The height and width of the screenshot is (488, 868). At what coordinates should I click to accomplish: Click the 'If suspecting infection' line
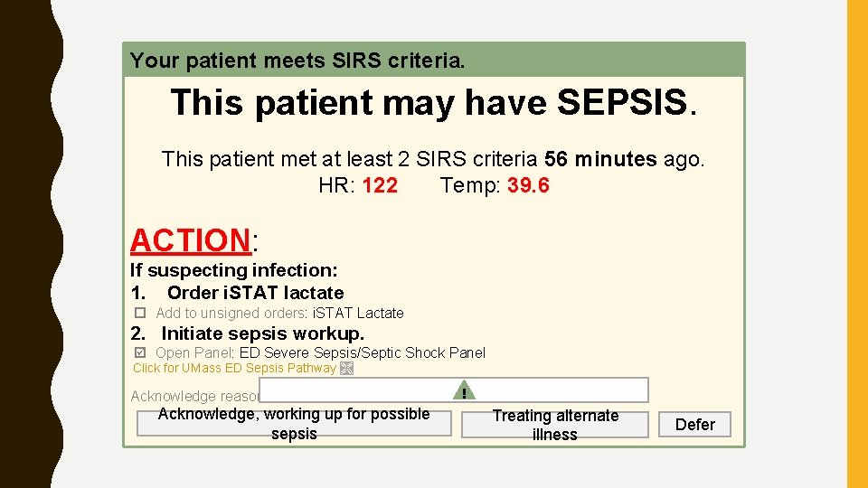click(x=233, y=270)
